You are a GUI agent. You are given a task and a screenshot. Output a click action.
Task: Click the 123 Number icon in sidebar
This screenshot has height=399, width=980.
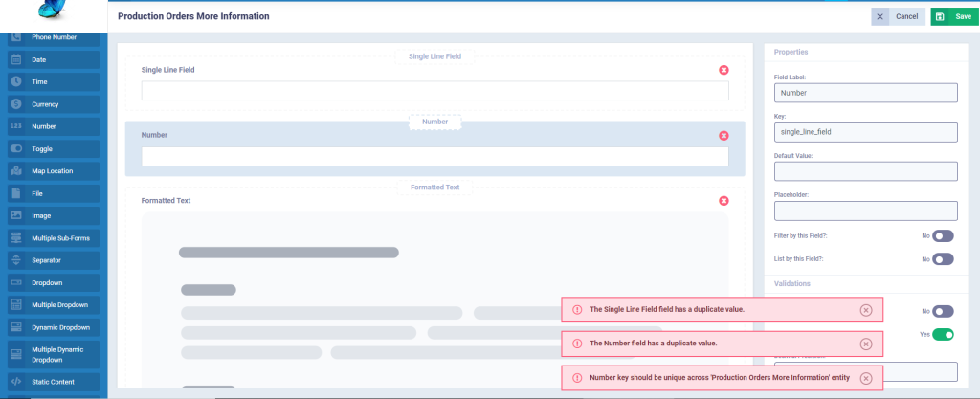[x=16, y=126]
